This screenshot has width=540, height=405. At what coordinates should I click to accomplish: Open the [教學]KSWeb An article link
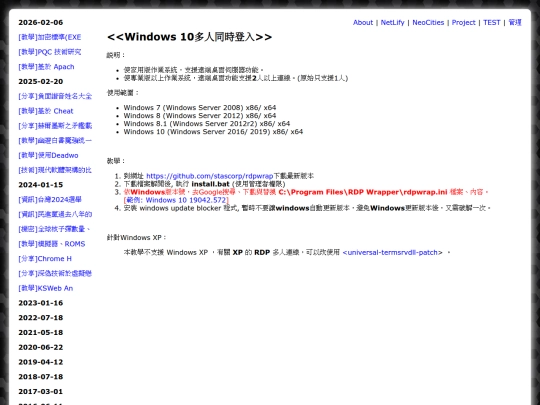[x=46, y=288]
